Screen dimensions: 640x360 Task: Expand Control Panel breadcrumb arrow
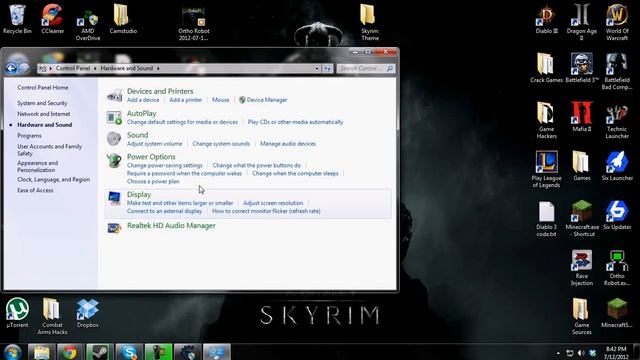click(95, 69)
